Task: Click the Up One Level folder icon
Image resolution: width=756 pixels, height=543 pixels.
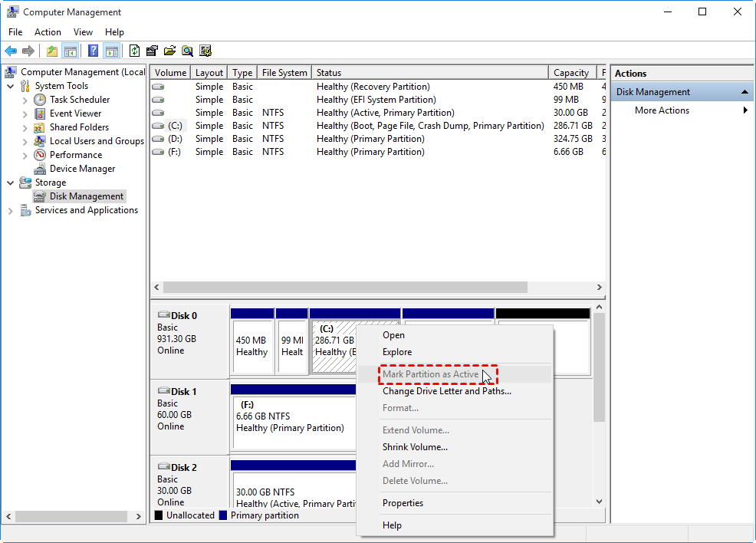Action: (51, 51)
